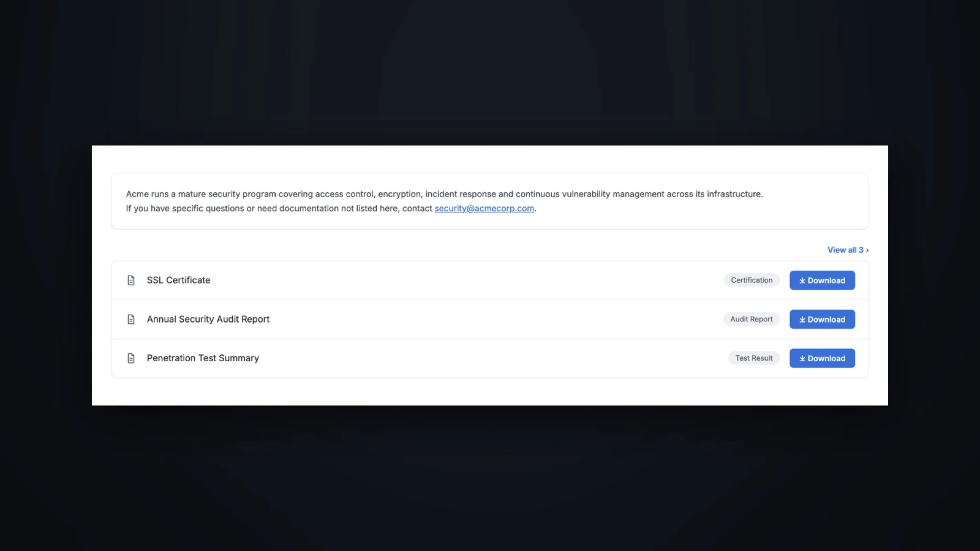Select the Annual Security Audit Report title

(208, 319)
